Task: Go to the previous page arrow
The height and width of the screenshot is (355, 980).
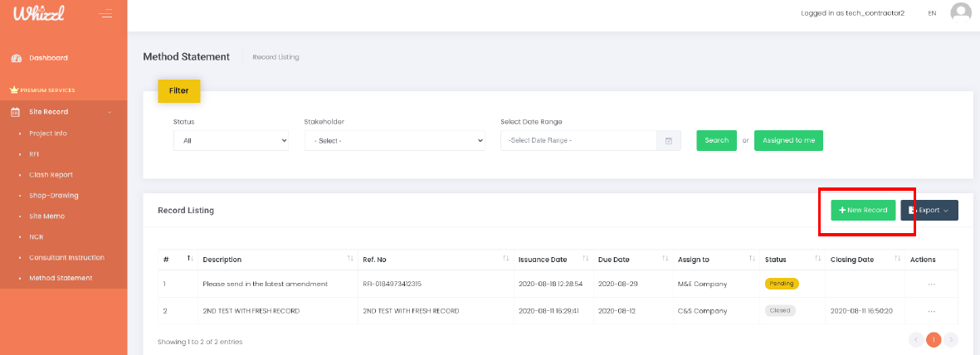Action: (916, 339)
